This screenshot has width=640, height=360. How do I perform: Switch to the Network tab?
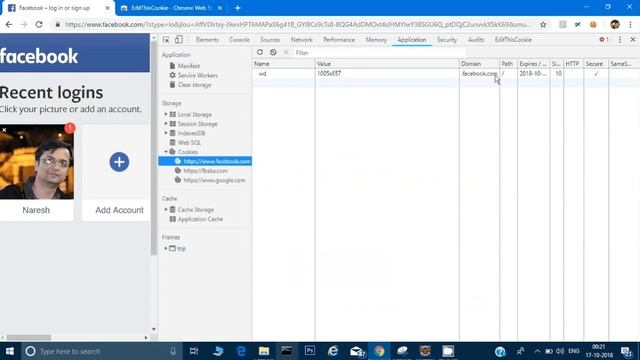point(301,40)
